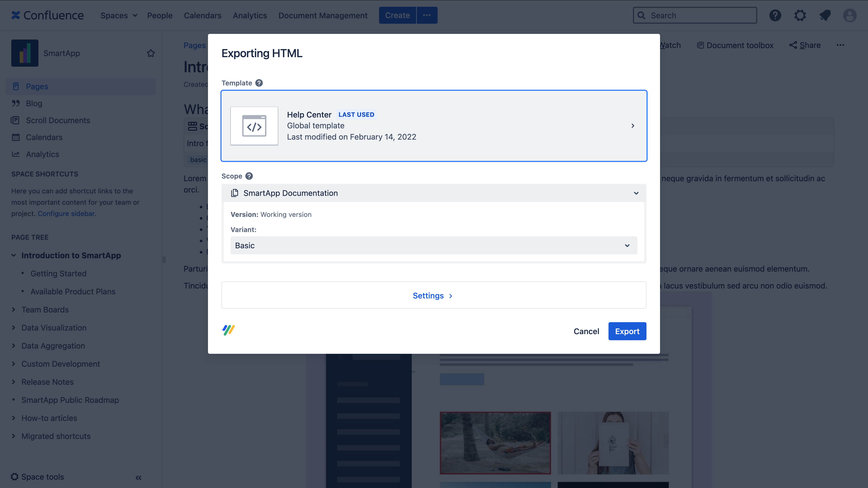Open Confluence help menu icon
This screenshot has height=488, width=868.
pyautogui.click(x=775, y=16)
